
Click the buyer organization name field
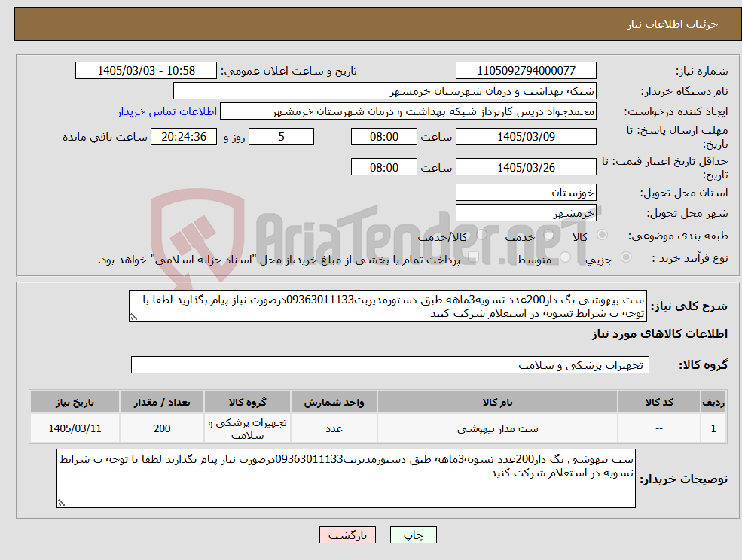pyautogui.click(x=384, y=91)
